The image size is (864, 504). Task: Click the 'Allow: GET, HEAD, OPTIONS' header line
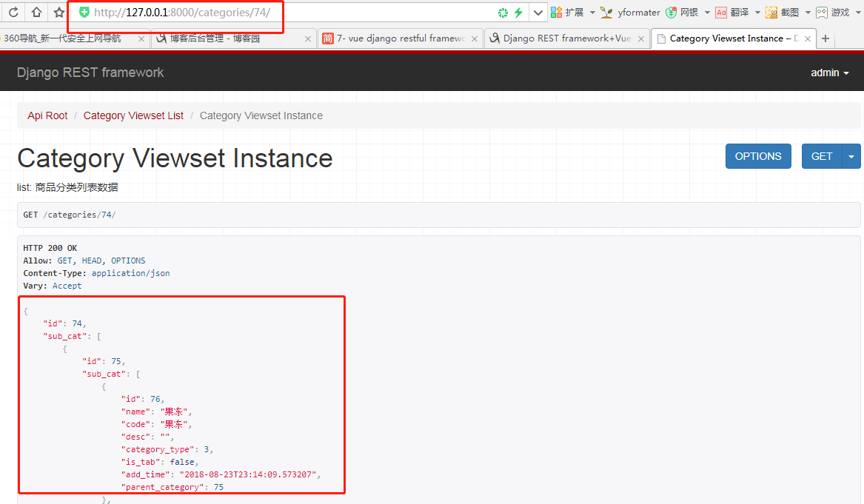tap(84, 261)
